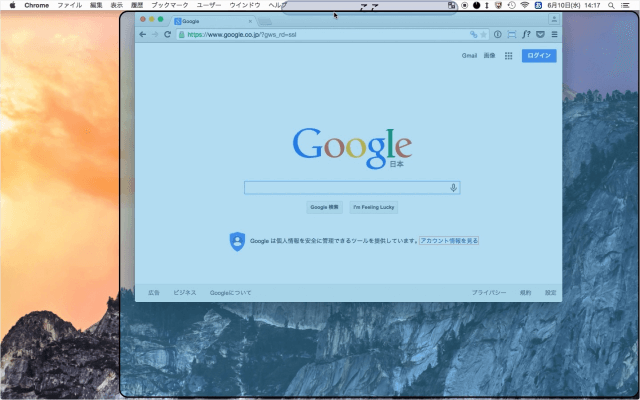Save the page with the Pocket icon
640x400 pixels.
point(540,35)
